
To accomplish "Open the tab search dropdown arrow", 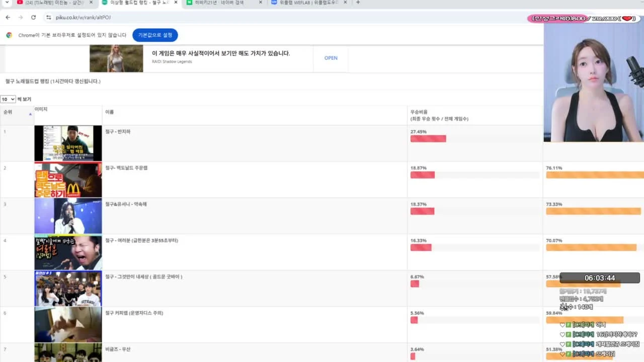I will 7,3.
